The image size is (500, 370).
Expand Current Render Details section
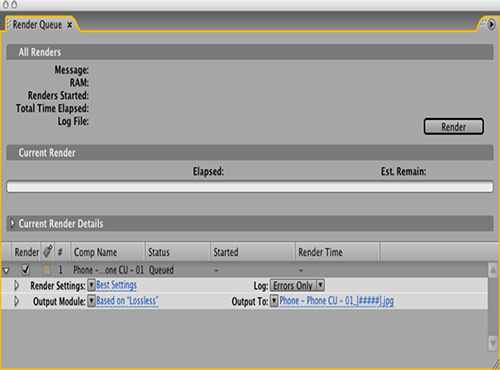click(x=12, y=223)
